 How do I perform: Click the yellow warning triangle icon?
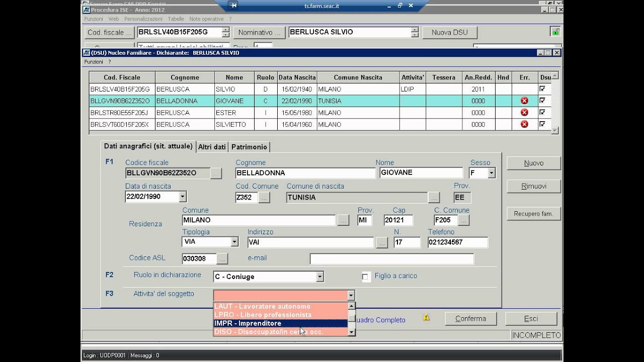point(426,317)
